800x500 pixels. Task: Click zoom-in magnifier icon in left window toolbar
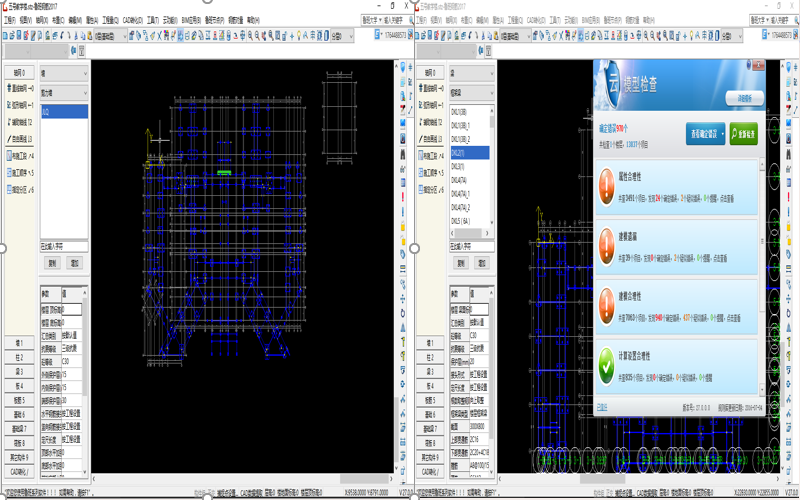click(x=250, y=35)
